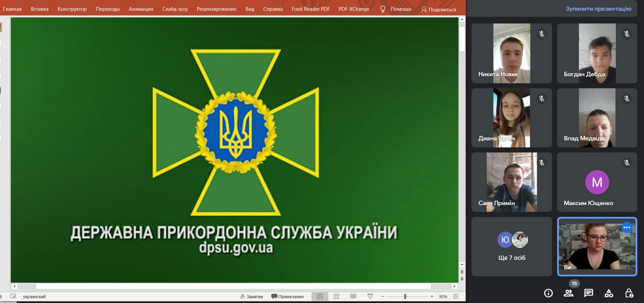Select Диана Пугач video tile
This screenshot has width=644, height=303.
(x=512, y=118)
